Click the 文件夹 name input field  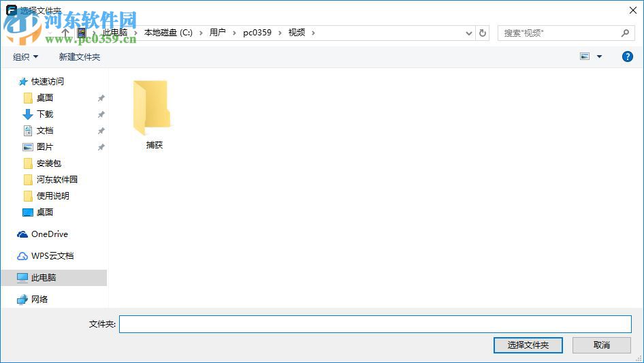click(x=375, y=324)
